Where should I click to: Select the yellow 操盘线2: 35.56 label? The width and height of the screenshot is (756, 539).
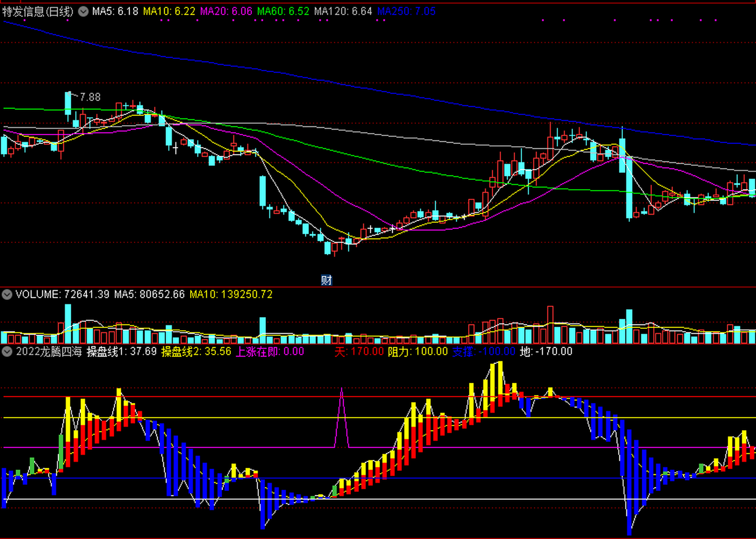tap(196, 352)
